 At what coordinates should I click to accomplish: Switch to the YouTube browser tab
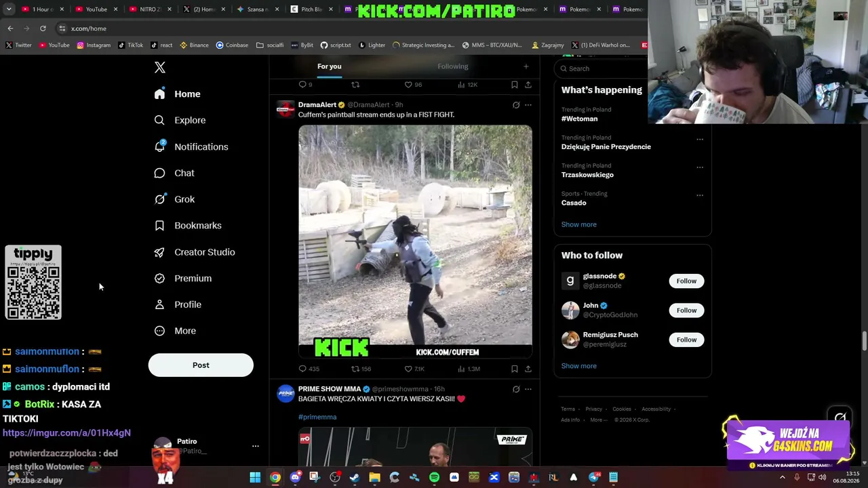click(97, 9)
